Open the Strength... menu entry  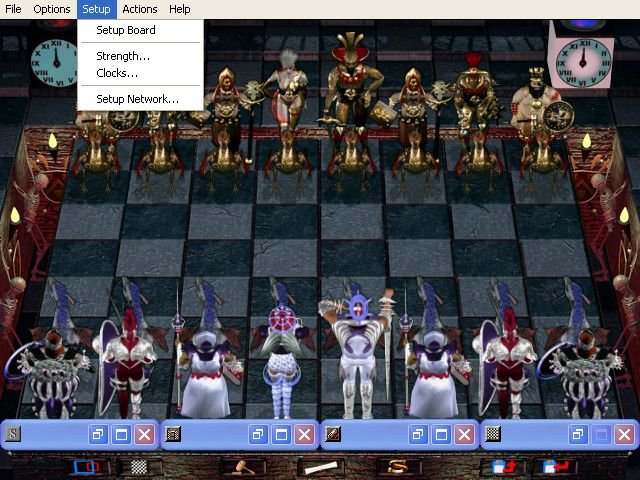pos(122,56)
